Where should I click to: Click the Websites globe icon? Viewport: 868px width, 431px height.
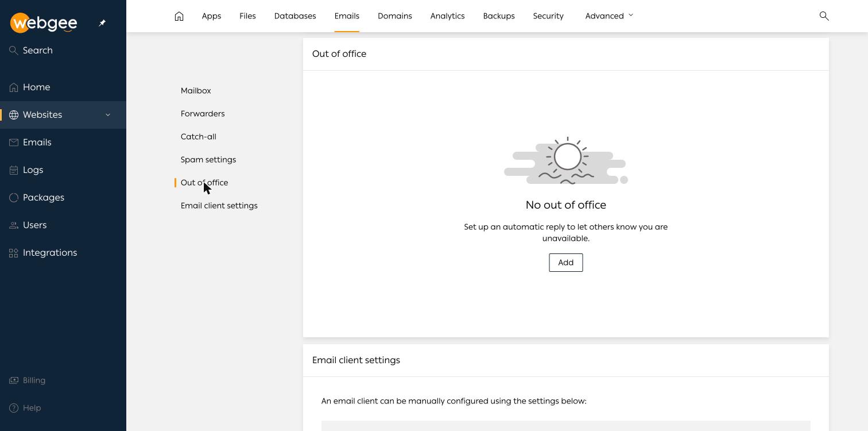click(14, 115)
